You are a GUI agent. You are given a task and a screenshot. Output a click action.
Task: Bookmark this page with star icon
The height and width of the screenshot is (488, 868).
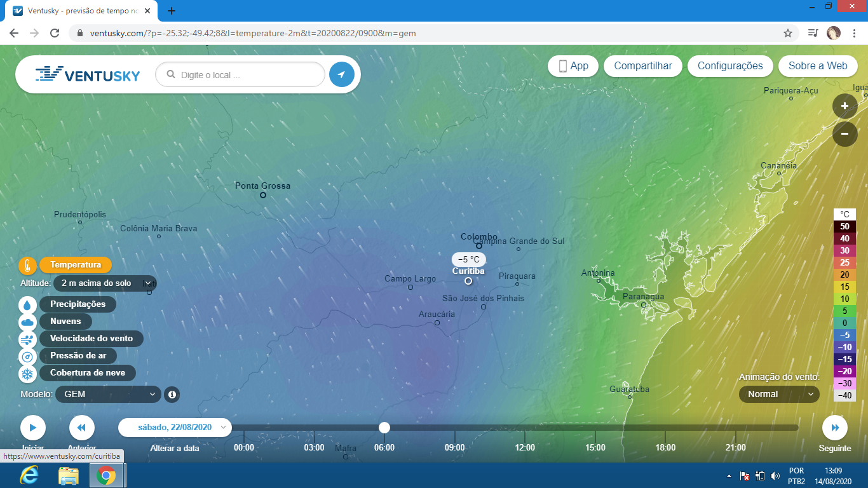click(788, 33)
